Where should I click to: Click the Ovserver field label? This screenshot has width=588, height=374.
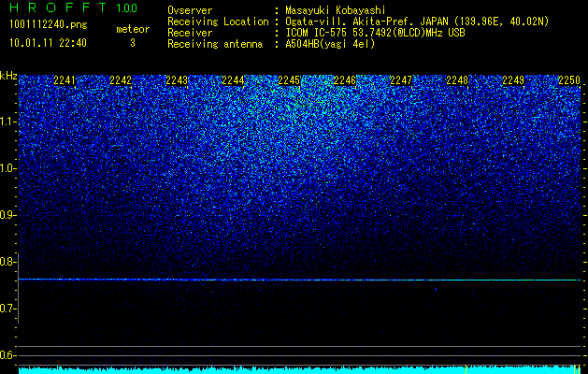click(x=190, y=10)
